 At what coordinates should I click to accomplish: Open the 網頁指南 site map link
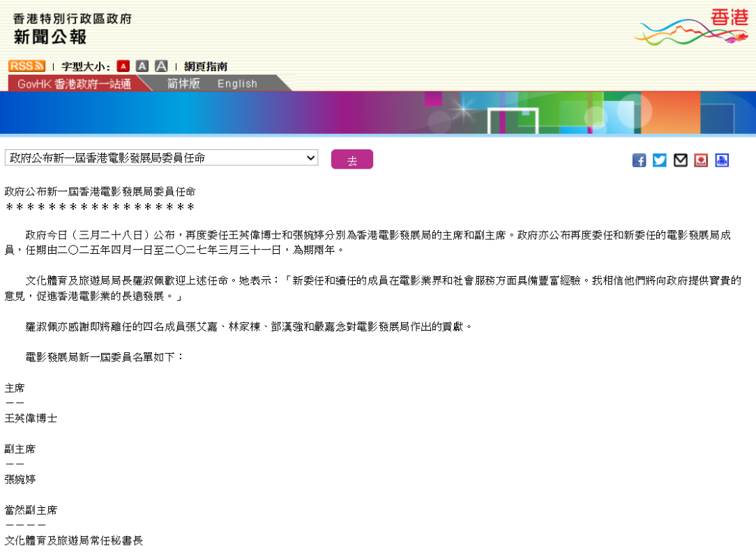click(x=206, y=67)
